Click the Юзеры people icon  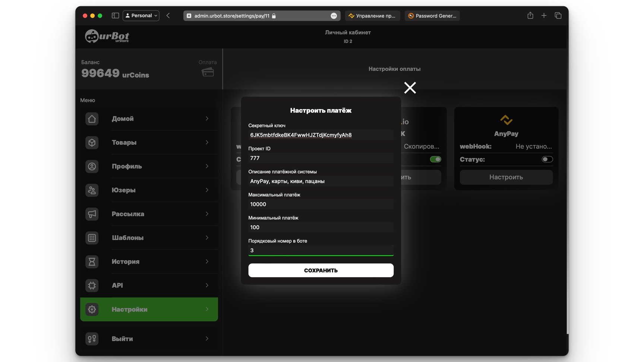(x=92, y=190)
